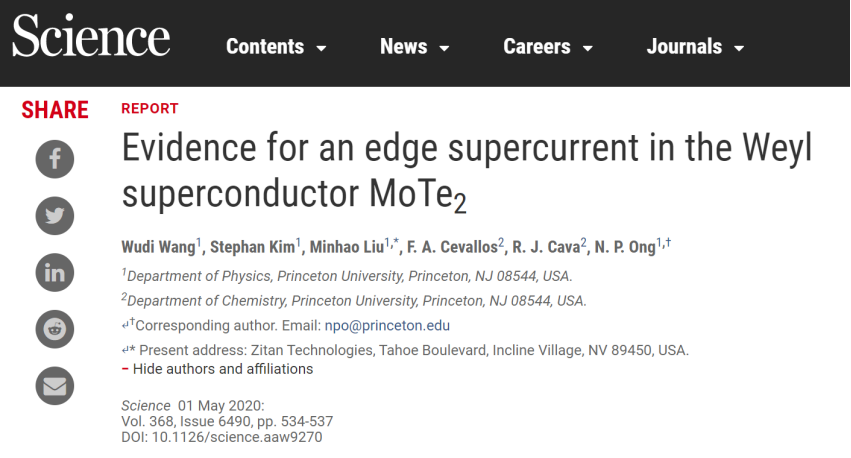The width and height of the screenshot is (851, 458).
Task: Click the Science logo
Action: tap(91, 35)
